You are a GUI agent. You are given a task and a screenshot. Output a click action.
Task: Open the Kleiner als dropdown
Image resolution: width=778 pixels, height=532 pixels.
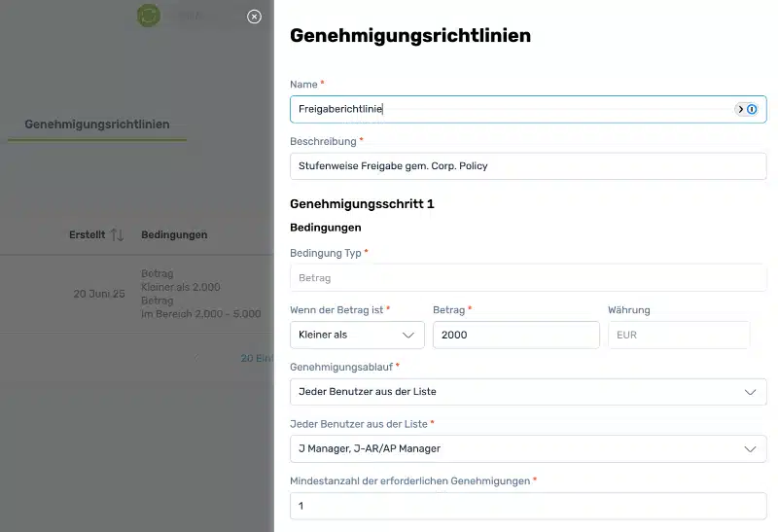tap(357, 335)
